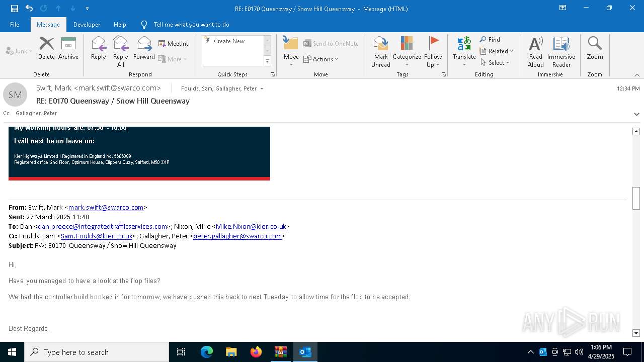Categorize the message with a color
Viewport: 644px width, 362px height.
[407, 51]
